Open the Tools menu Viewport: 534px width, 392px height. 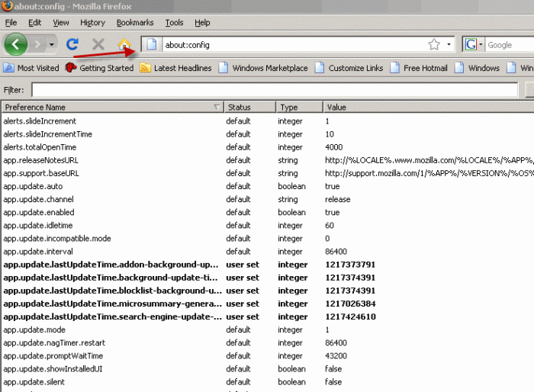174,23
